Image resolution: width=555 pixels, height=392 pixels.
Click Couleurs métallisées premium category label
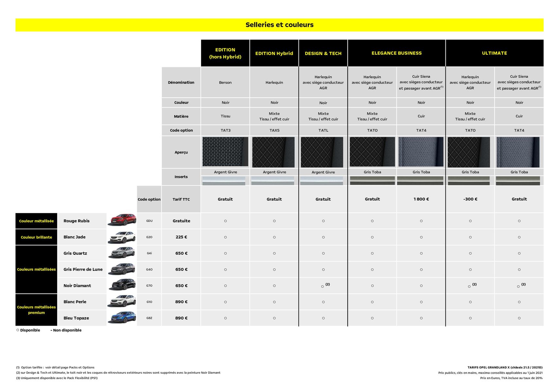pos(36,310)
